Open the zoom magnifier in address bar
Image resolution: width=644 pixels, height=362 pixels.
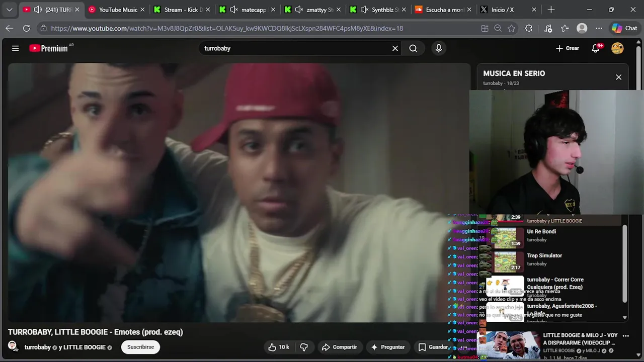pyautogui.click(x=498, y=29)
